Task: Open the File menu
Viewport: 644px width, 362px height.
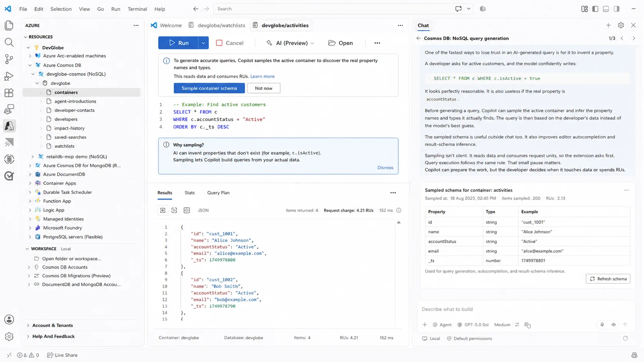Action: pos(23,9)
